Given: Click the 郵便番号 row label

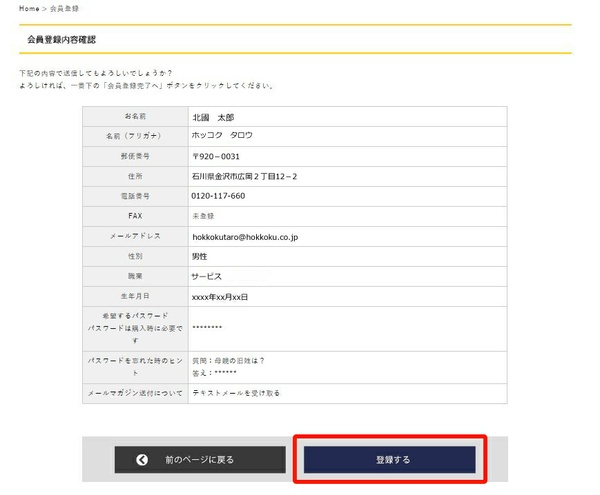Looking at the screenshot, I should pos(135,156).
